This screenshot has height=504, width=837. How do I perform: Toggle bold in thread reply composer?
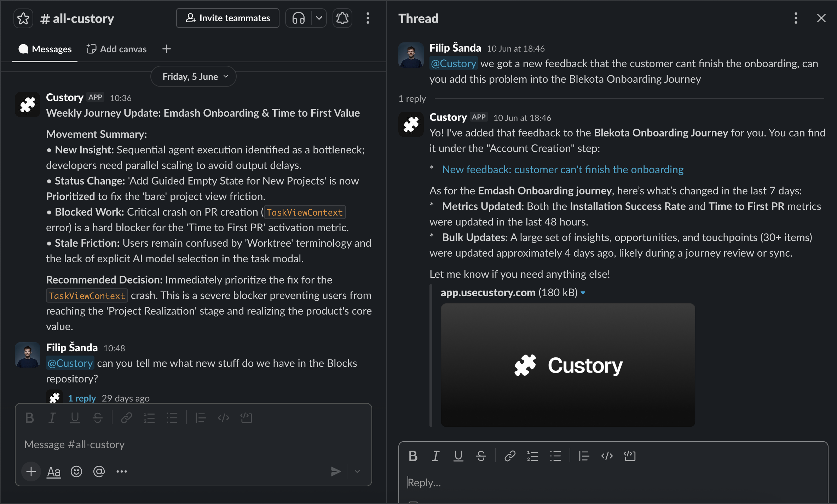click(413, 456)
